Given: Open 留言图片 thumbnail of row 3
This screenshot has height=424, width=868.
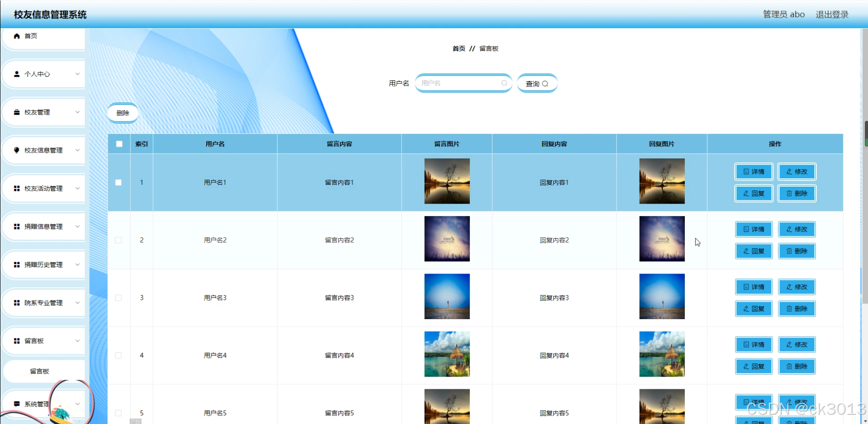Looking at the screenshot, I should click(x=447, y=297).
